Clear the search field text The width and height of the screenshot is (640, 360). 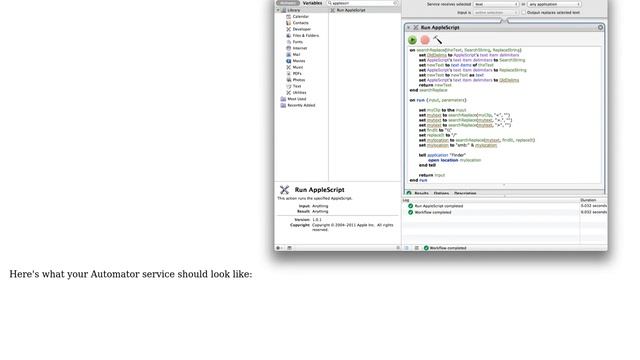(395, 3)
